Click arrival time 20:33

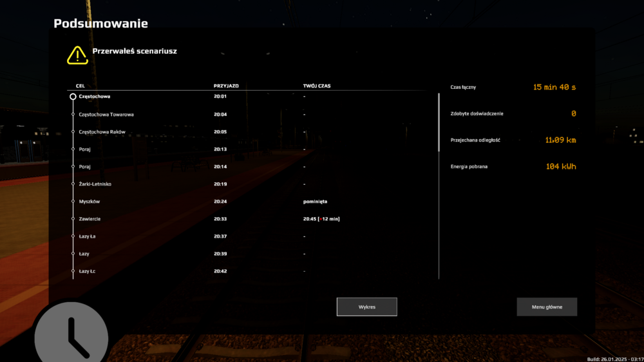(x=220, y=219)
